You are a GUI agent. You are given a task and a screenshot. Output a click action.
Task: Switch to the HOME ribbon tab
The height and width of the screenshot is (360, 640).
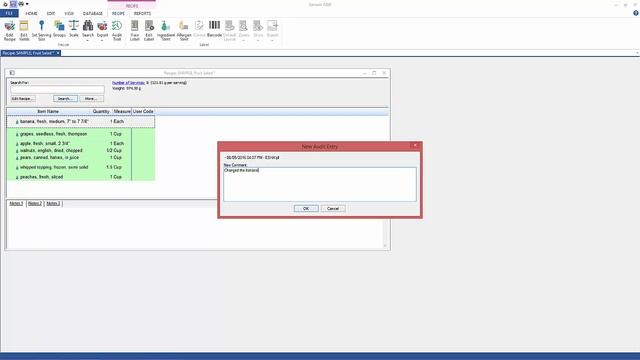pos(31,13)
